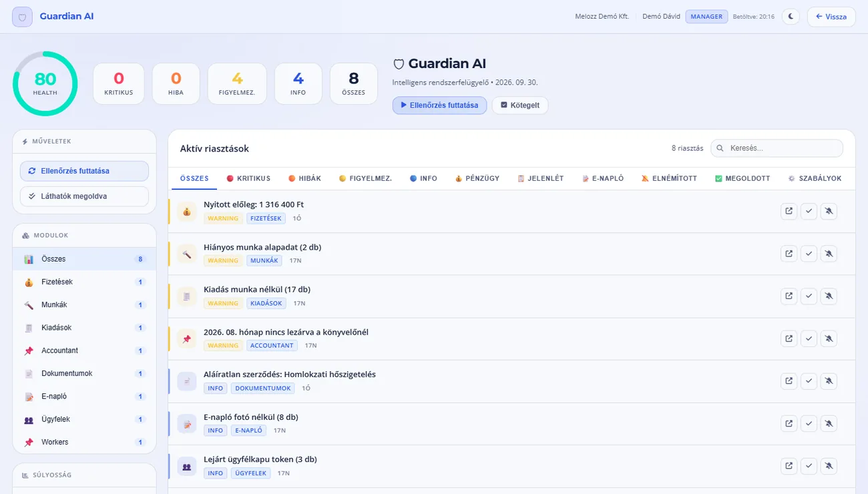Filter by Fizetések module in sidebar
Screen dimensions: 868x494
(x=84, y=282)
